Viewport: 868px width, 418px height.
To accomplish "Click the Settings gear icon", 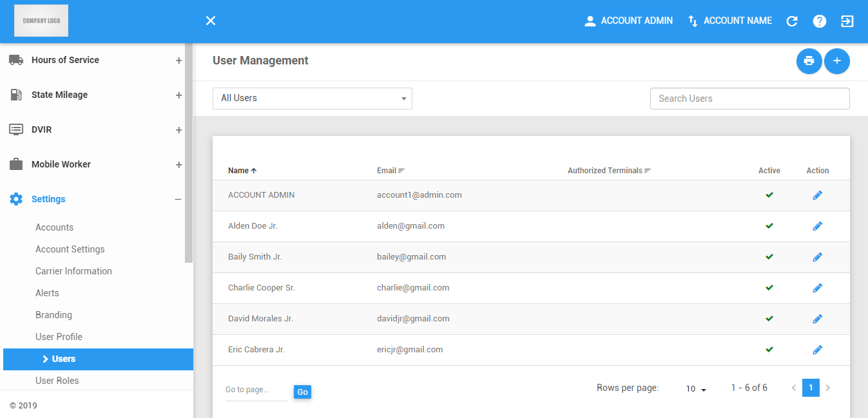I will click(16, 199).
